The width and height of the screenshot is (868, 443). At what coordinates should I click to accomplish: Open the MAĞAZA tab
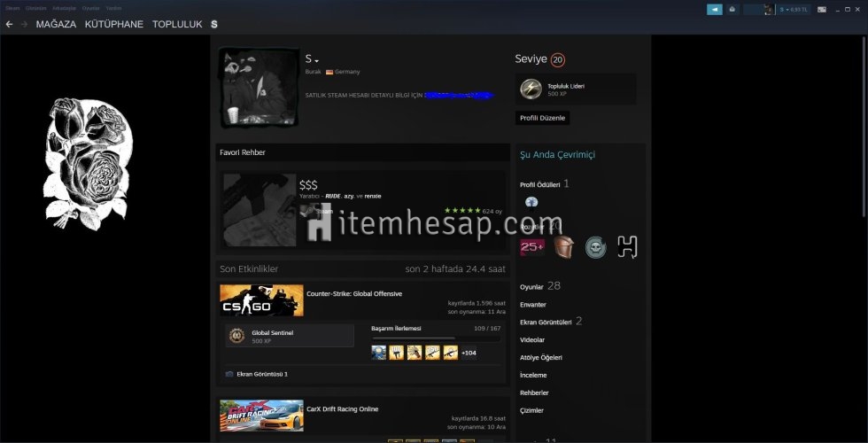pyautogui.click(x=56, y=24)
